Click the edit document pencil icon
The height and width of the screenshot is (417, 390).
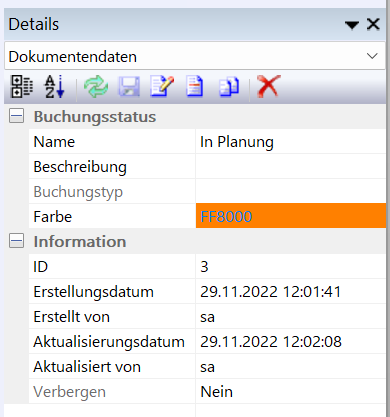162,87
